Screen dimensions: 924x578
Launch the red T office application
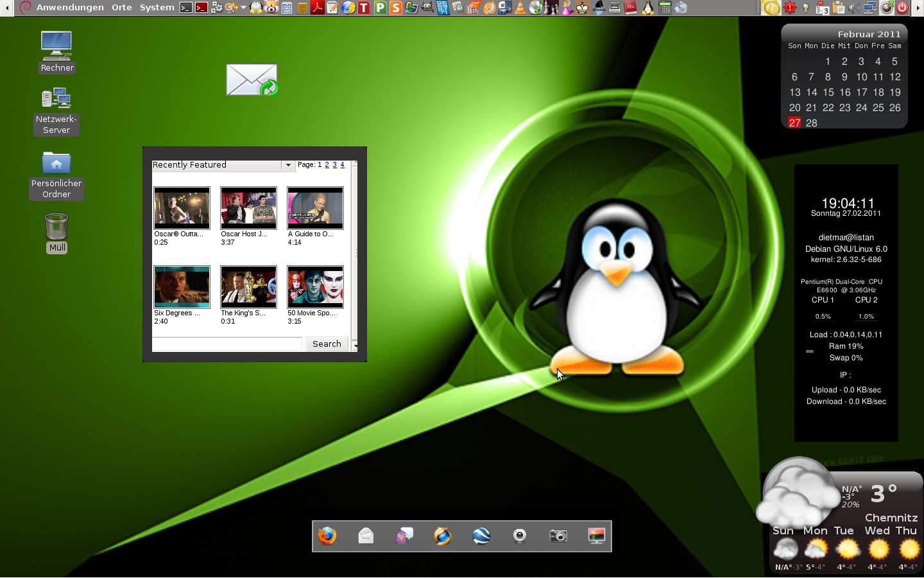click(364, 8)
